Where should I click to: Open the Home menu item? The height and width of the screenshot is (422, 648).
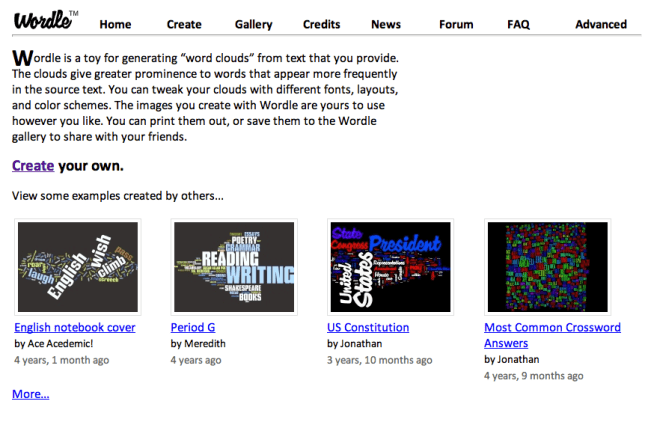(115, 24)
